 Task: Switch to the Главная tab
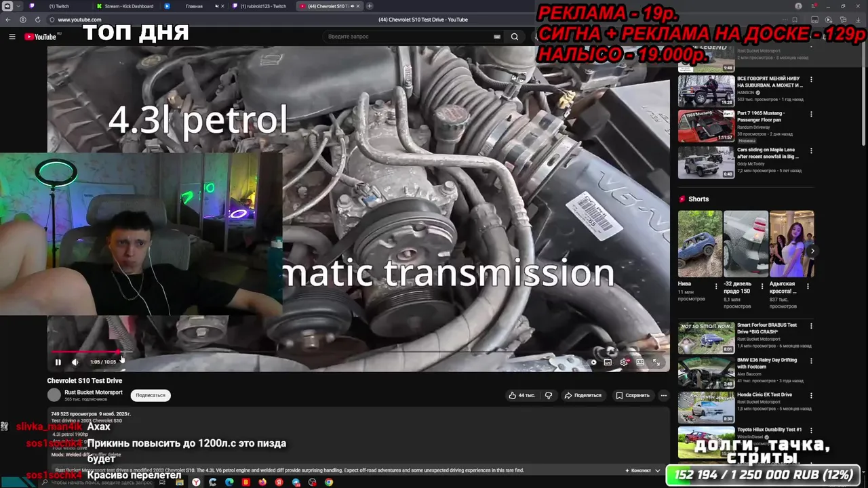point(193,6)
